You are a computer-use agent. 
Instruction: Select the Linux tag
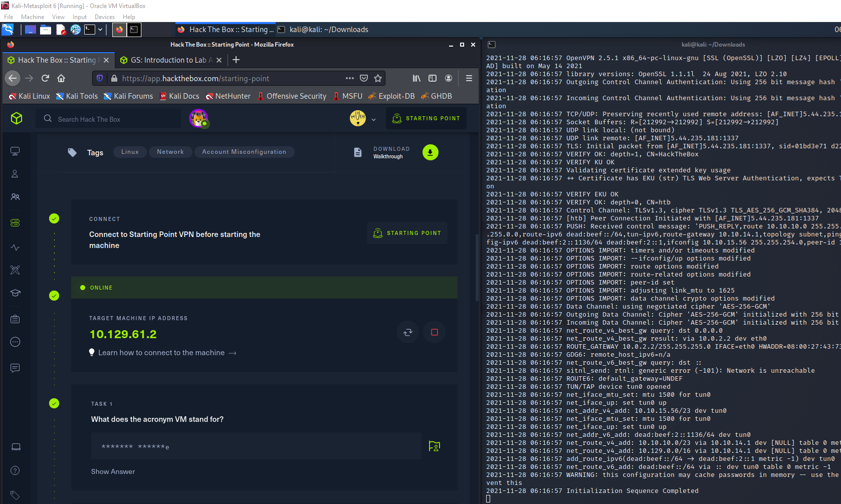coord(130,152)
